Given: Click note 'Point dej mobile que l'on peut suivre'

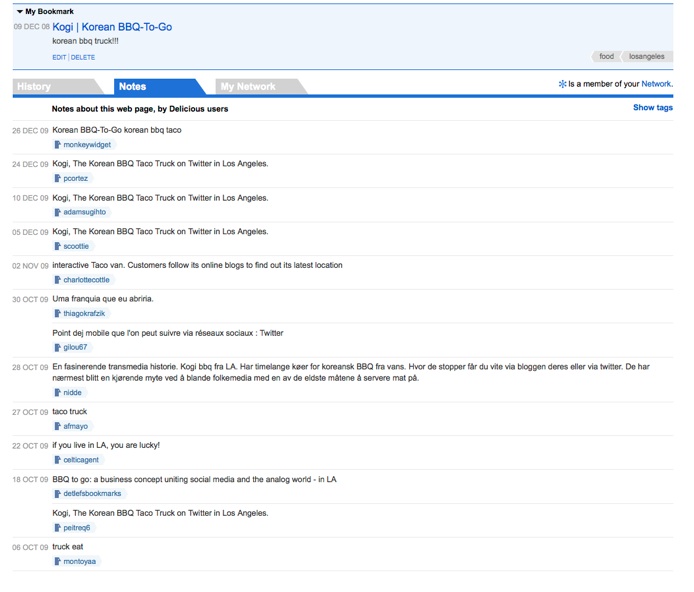Looking at the screenshot, I should point(168,333).
